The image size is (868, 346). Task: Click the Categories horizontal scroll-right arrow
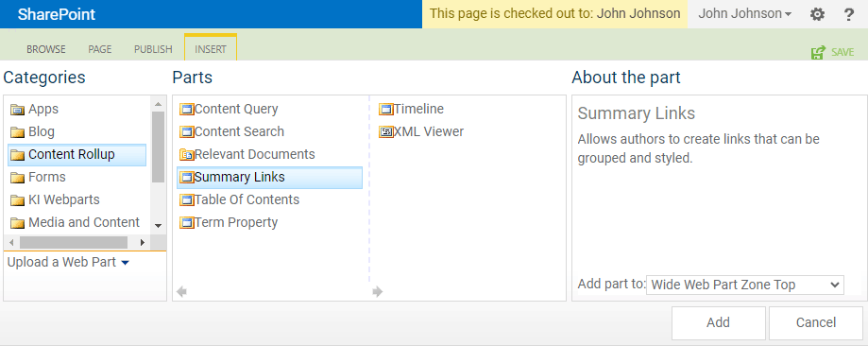pyautogui.click(x=143, y=242)
